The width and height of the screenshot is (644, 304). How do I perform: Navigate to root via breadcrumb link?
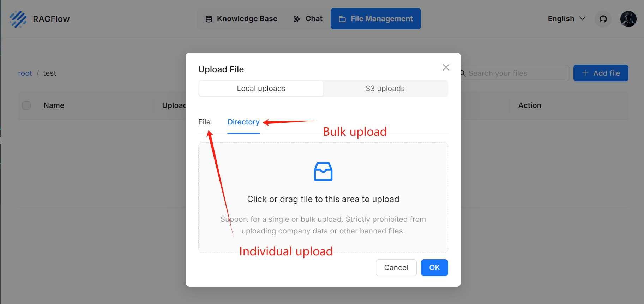(x=25, y=73)
